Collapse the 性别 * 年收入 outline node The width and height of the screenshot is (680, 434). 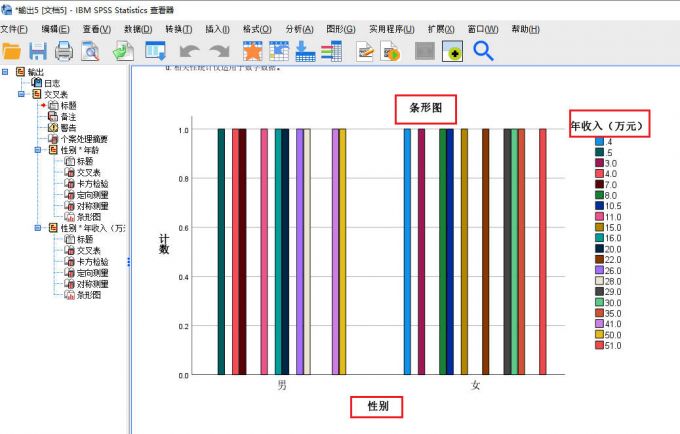click(38, 228)
